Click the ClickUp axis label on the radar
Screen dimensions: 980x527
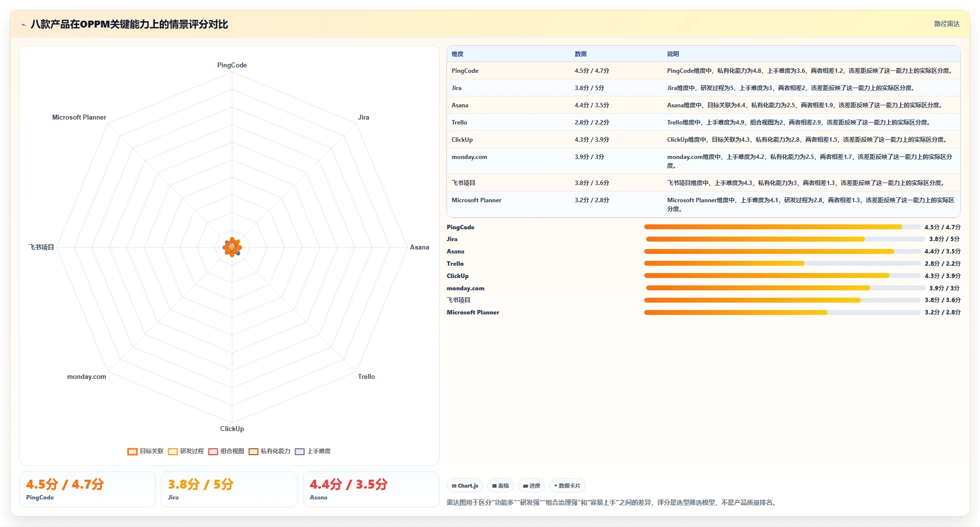(x=232, y=429)
